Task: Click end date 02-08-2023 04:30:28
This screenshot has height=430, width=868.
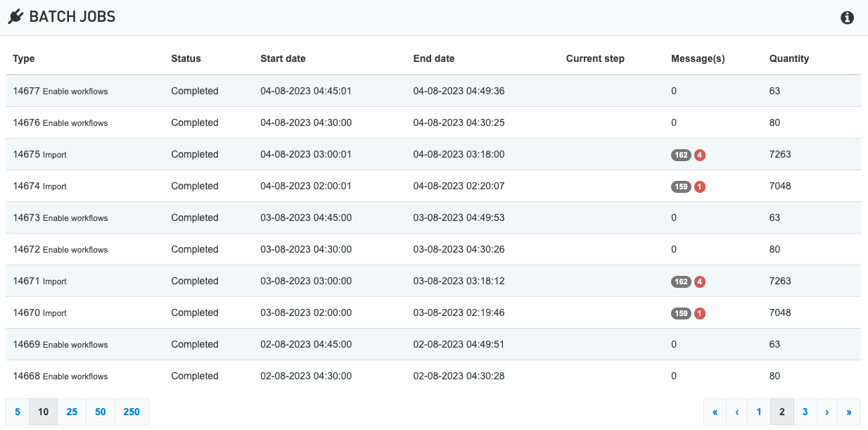Action: pos(459,376)
